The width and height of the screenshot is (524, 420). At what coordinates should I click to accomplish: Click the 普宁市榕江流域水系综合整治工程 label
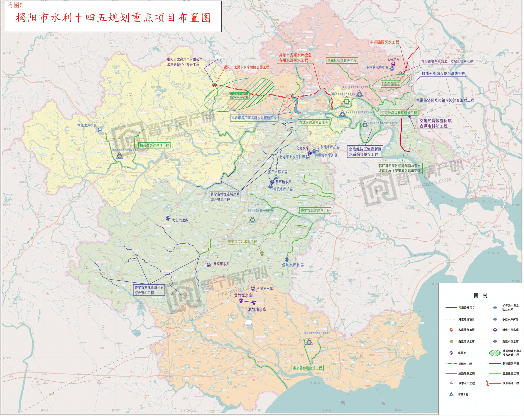[225, 197]
